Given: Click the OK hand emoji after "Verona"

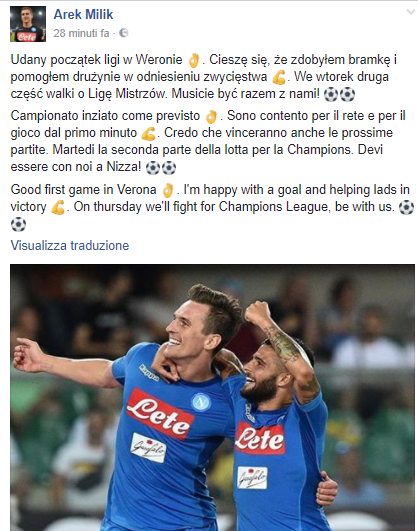Looking at the screenshot, I should (x=168, y=190).
